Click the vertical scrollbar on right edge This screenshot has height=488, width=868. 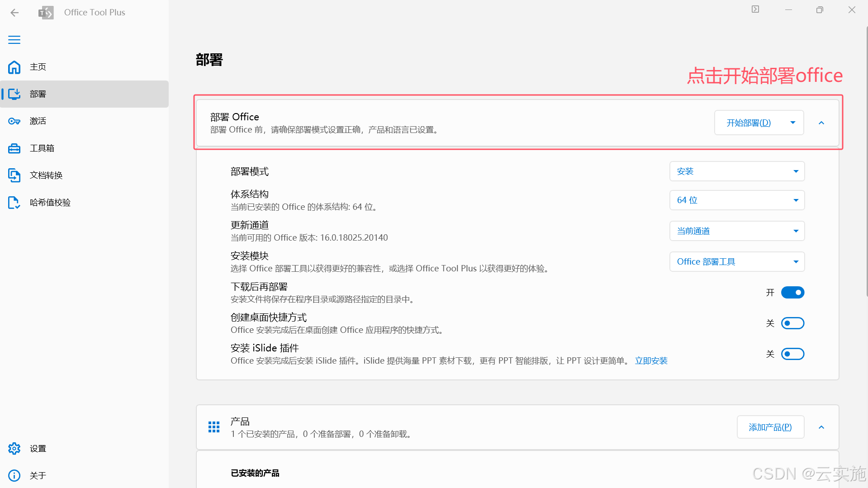[866, 161]
